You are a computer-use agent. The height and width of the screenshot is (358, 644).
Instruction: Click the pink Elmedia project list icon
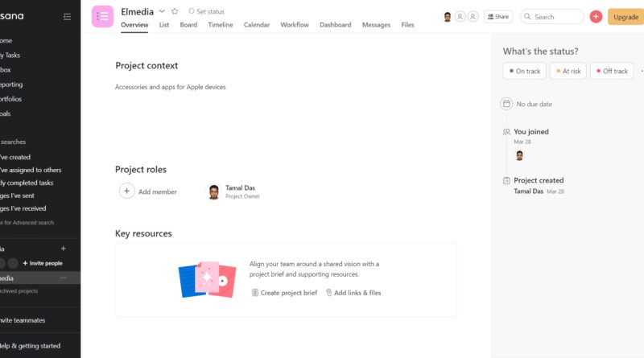pos(102,16)
